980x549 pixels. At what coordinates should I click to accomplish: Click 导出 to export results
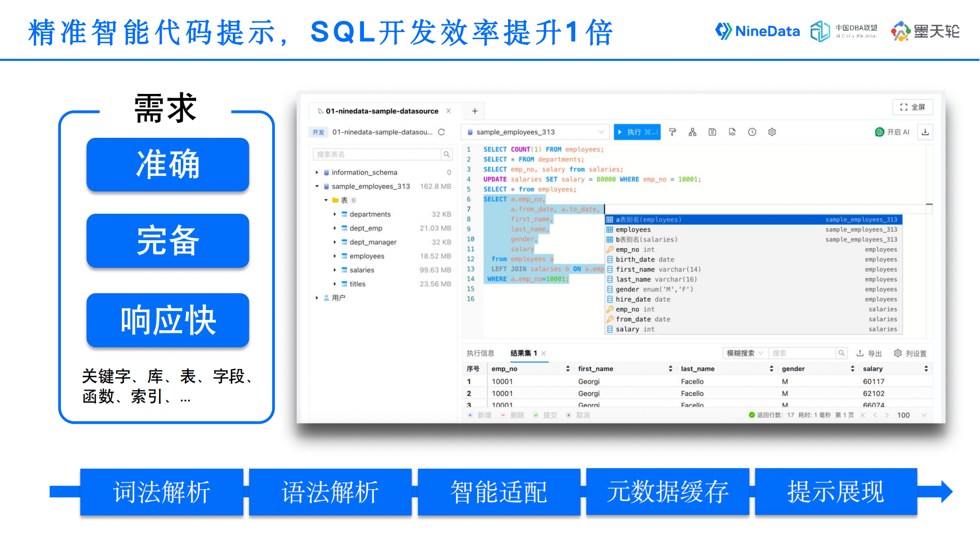tap(870, 353)
